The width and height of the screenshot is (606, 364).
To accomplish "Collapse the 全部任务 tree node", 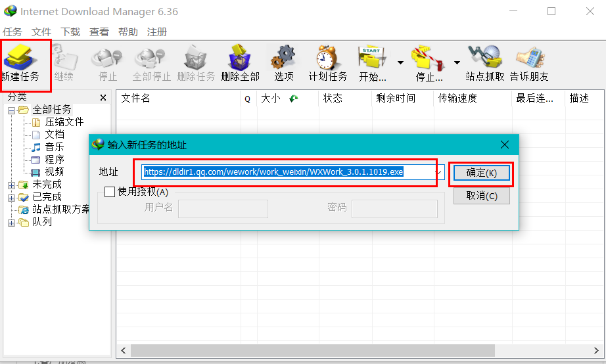I will pos(12,110).
